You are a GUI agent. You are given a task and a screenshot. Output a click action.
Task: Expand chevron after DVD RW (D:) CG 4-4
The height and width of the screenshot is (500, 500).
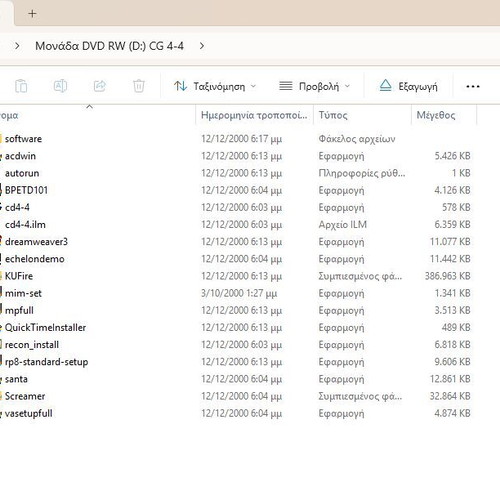tap(202, 46)
